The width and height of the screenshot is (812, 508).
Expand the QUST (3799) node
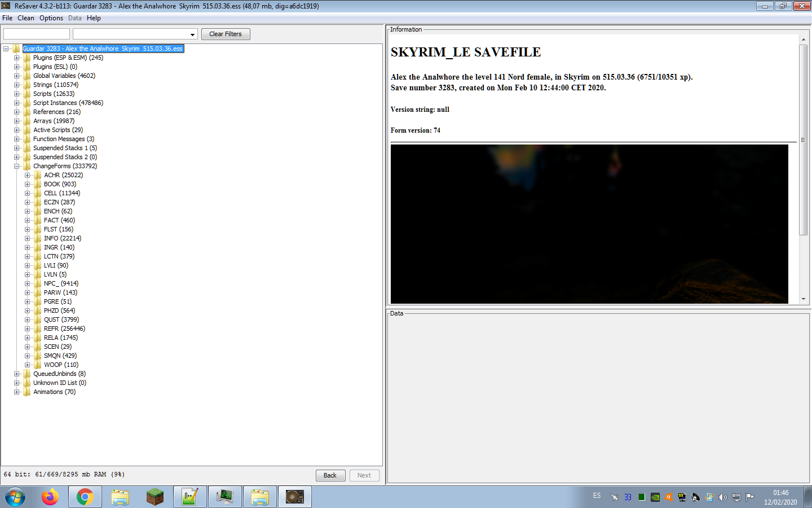pyautogui.click(x=27, y=319)
